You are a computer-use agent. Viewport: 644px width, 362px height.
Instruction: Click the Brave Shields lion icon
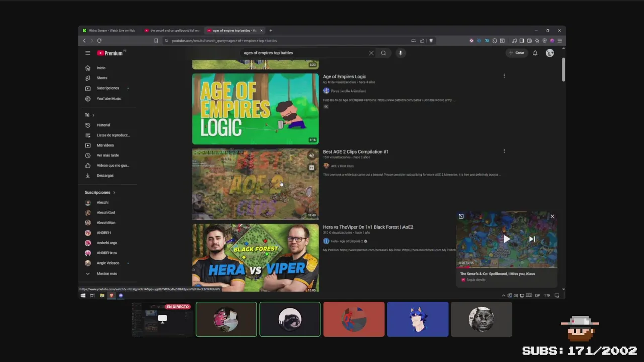tap(431, 41)
